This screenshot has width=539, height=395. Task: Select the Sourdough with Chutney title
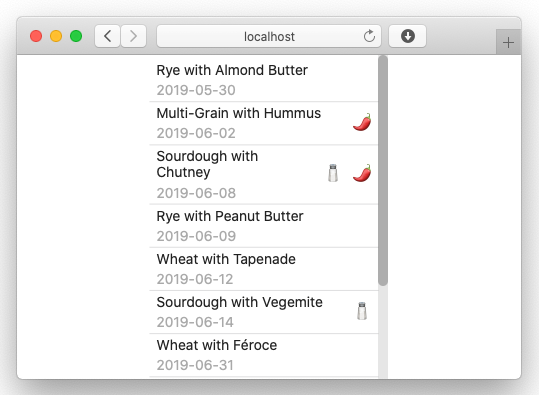[207, 164]
